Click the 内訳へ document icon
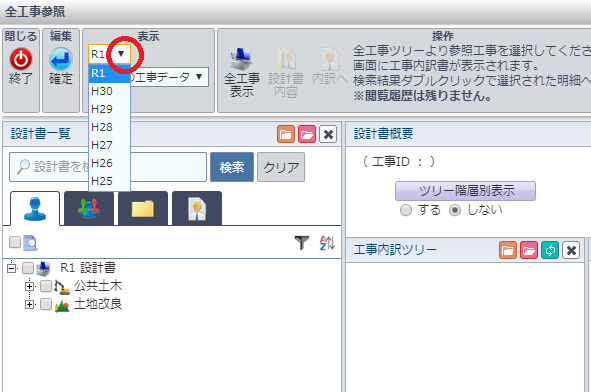 pos(330,59)
